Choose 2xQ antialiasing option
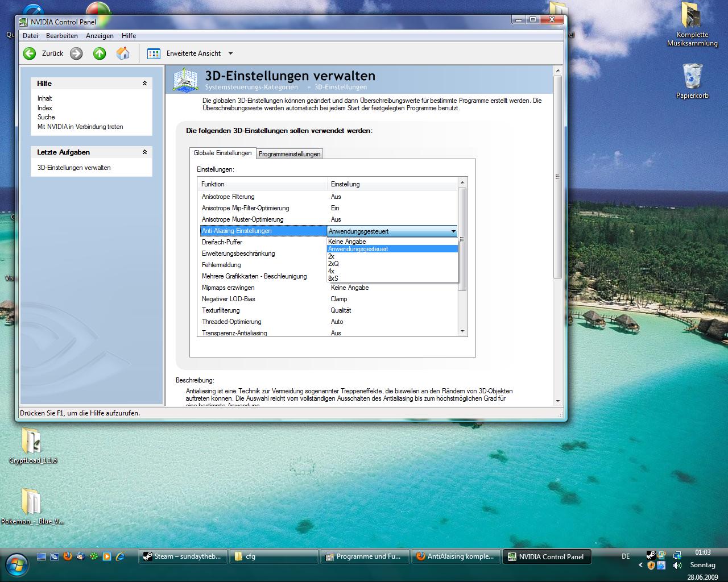Viewport: 728px width, 582px height. click(392, 264)
